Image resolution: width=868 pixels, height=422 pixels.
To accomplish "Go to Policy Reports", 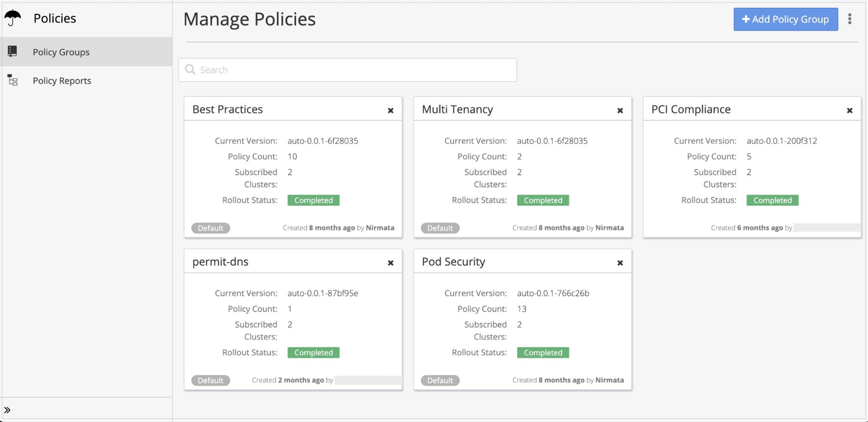I will [x=62, y=81].
